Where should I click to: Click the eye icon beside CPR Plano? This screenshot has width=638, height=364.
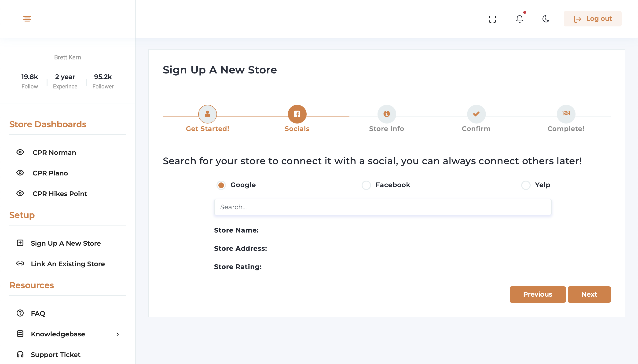[20, 173]
